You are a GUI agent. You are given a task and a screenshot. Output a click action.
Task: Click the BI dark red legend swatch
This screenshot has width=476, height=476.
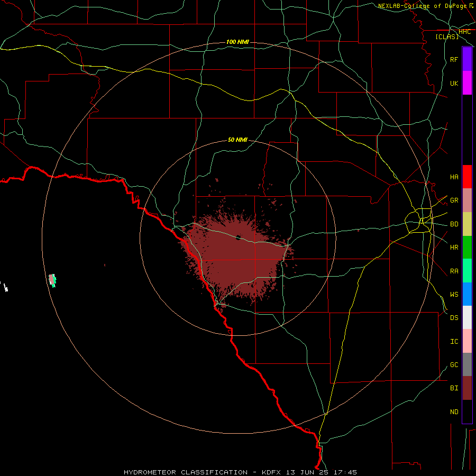(467, 388)
